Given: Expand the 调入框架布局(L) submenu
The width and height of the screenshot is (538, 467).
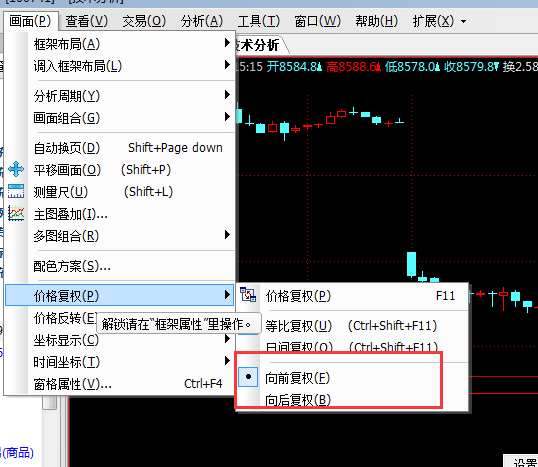Looking at the screenshot, I should click(119, 65).
